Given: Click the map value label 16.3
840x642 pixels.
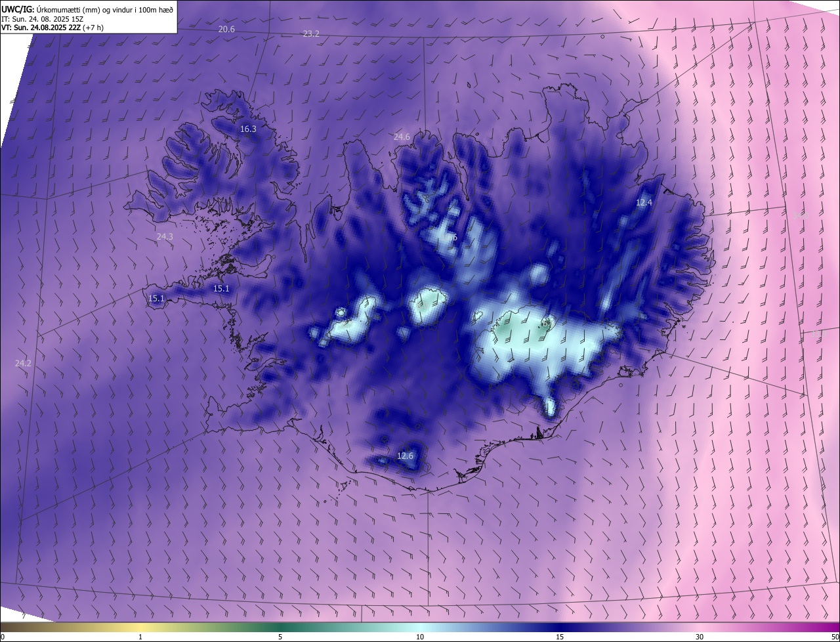Looking at the screenshot, I should (248, 129).
